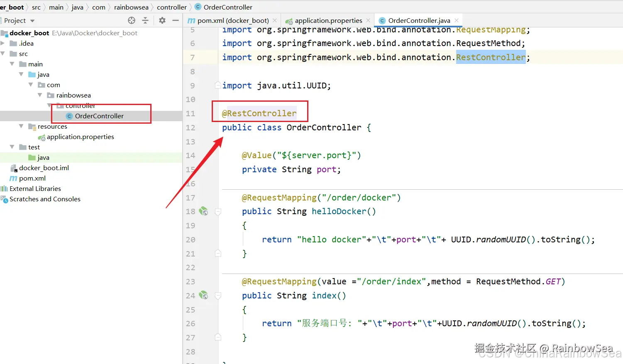This screenshot has height=364, width=623.
Task: Click fold end marker on line 27
Action: coord(218,337)
